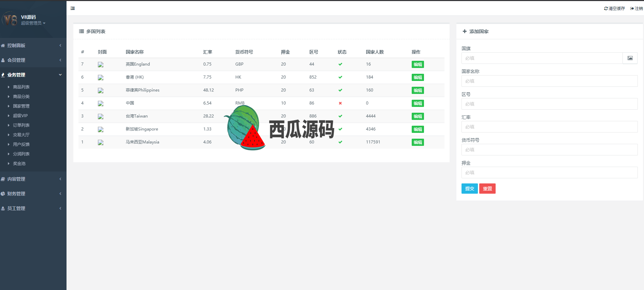Screen dimensions: 644x290
Task: Focus the 区号 input field
Action: click(550, 104)
